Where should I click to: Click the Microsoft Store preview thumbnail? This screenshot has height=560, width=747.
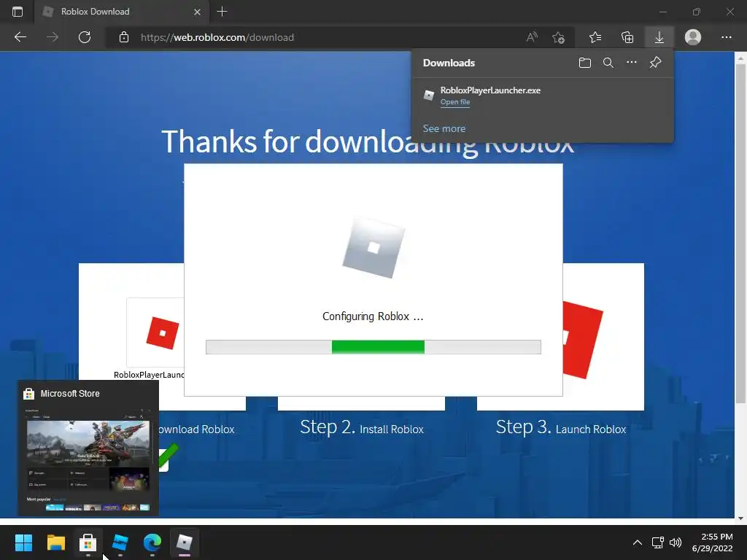click(88, 459)
